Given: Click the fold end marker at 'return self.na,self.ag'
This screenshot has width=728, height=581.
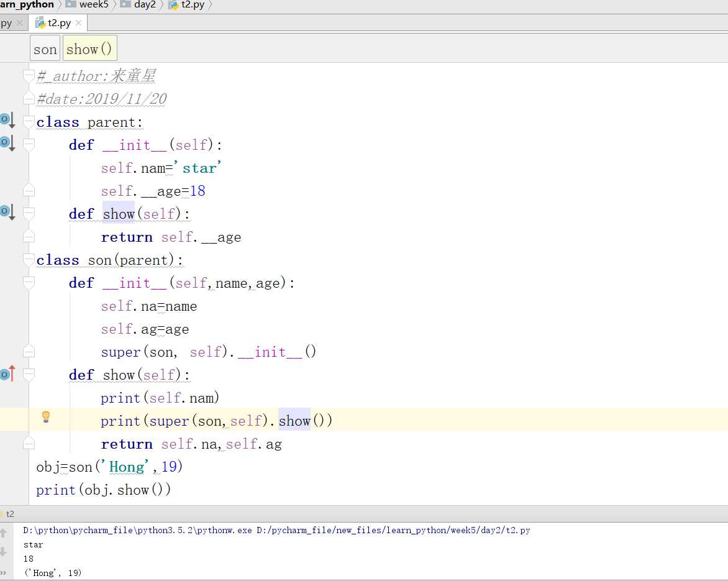Looking at the screenshot, I should click(x=29, y=443).
